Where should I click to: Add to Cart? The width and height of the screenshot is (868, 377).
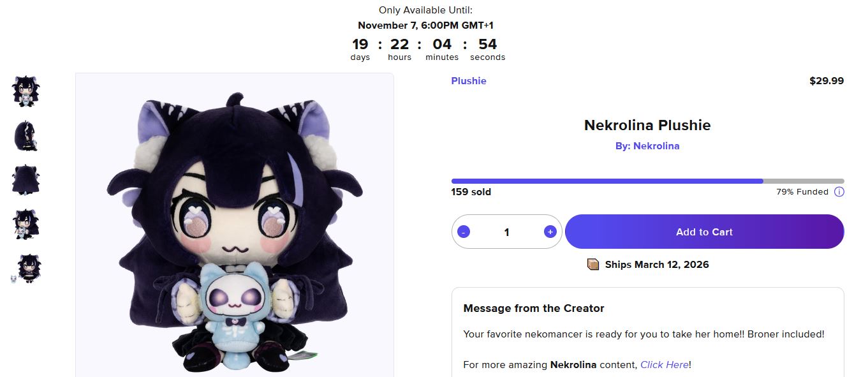(704, 232)
